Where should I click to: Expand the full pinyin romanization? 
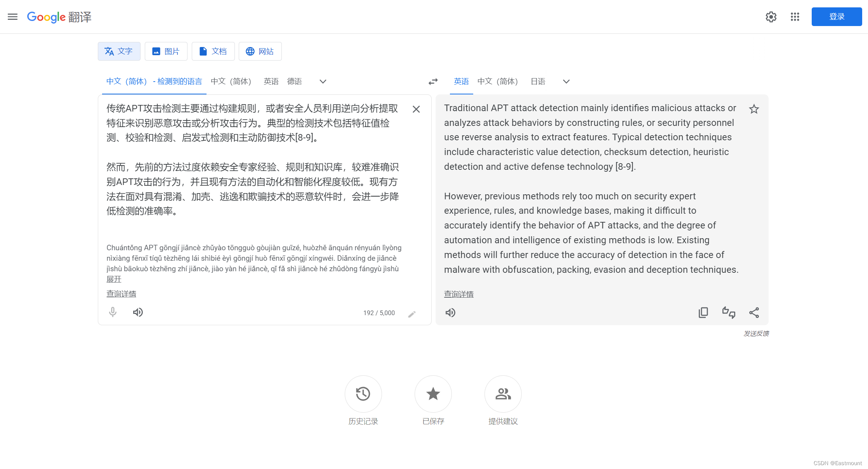pyautogui.click(x=114, y=279)
